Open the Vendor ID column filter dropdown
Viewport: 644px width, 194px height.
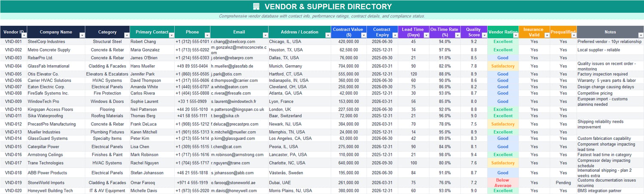[24, 36]
